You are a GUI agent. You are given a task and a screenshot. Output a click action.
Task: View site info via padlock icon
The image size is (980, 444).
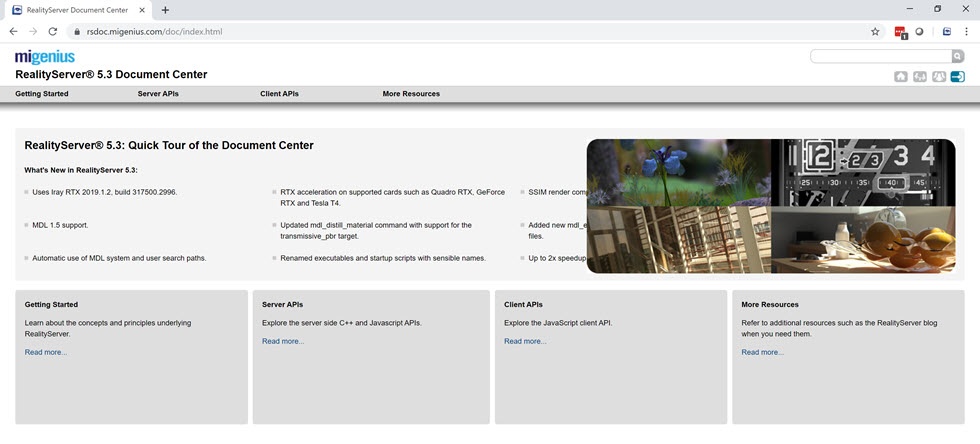point(77,32)
